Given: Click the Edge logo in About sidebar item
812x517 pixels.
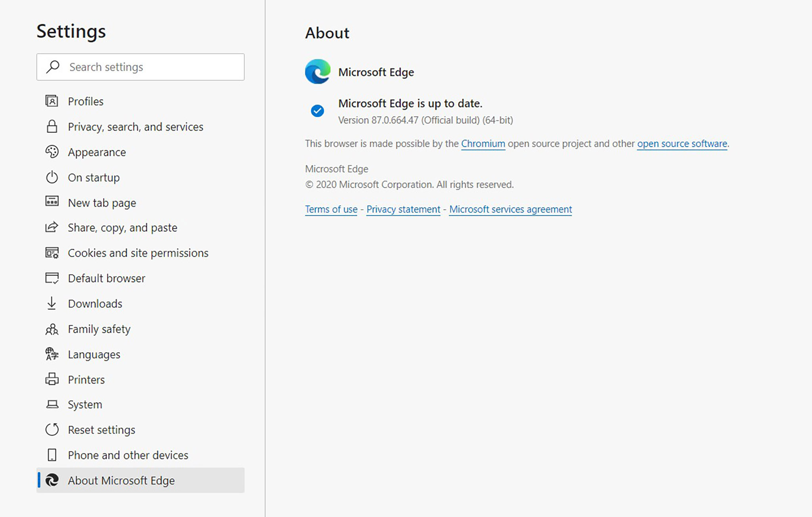Looking at the screenshot, I should 52,480.
